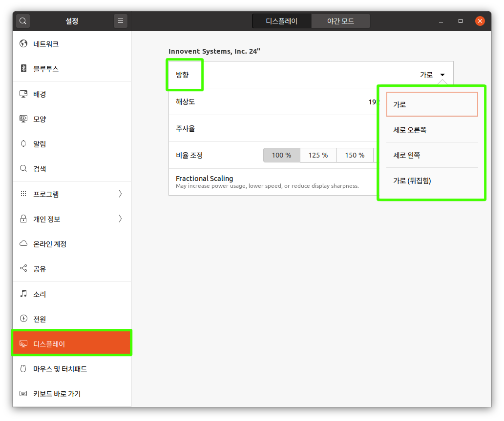
Task: Click the sound music note icon
Action: click(x=23, y=294)
